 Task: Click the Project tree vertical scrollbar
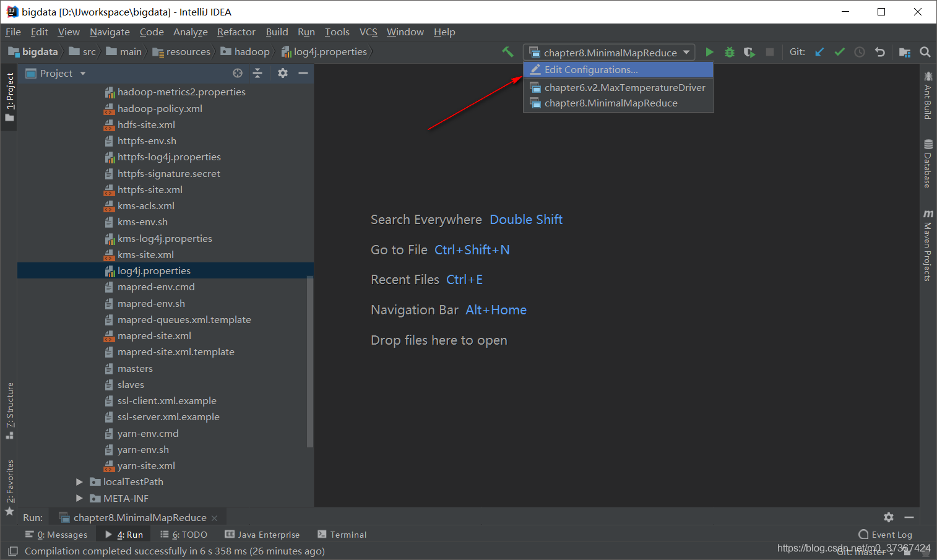click(310, 362)
